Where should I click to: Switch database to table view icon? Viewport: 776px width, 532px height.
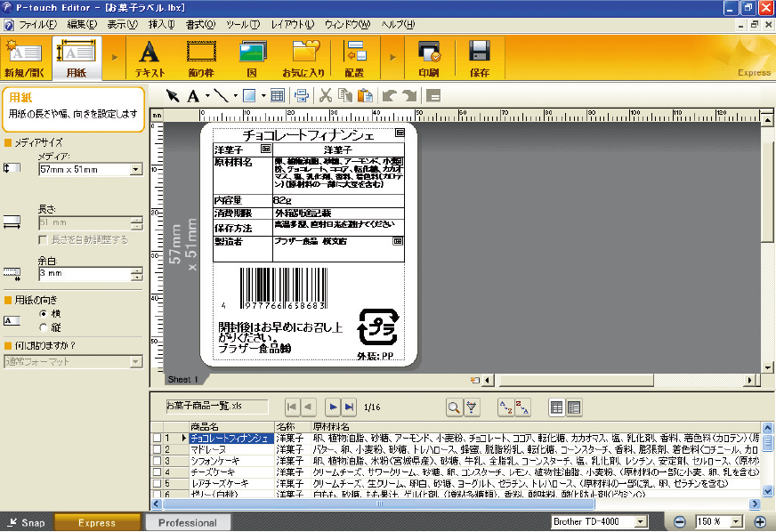pyautogui.click(x=557, y=407)
